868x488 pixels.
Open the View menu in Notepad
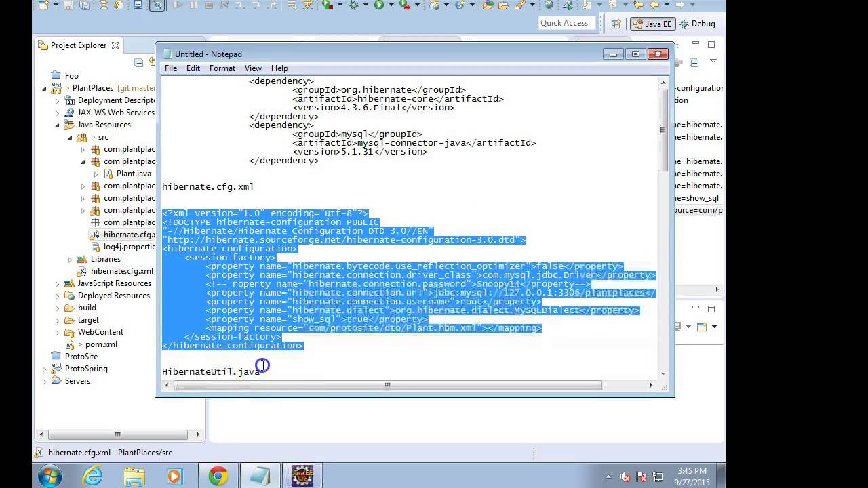coord(253,68)
